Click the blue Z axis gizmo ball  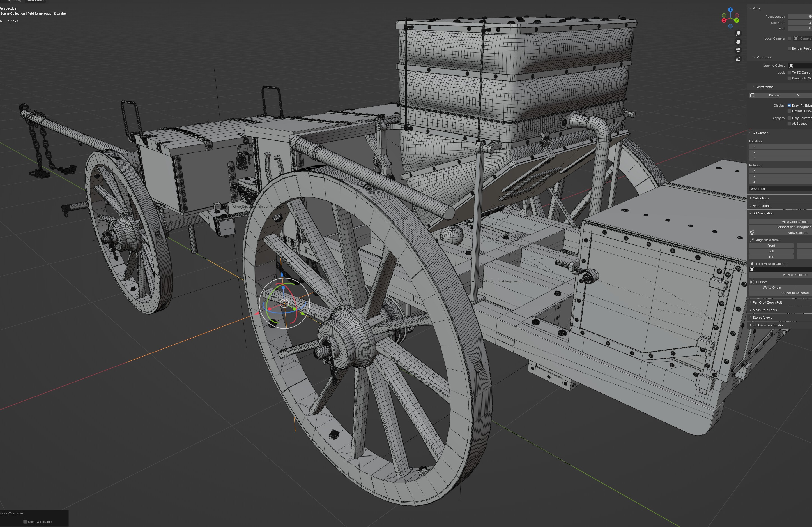tap(730, 10)
